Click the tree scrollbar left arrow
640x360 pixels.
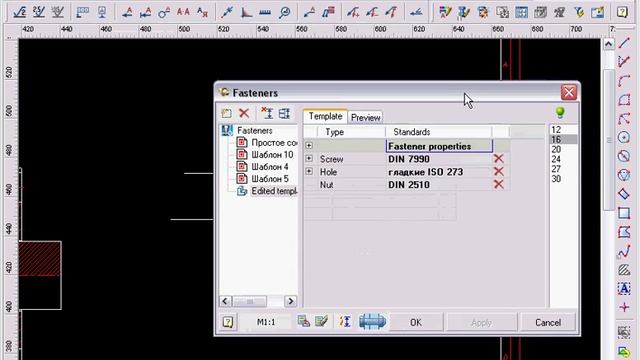[x=225, y=301]
